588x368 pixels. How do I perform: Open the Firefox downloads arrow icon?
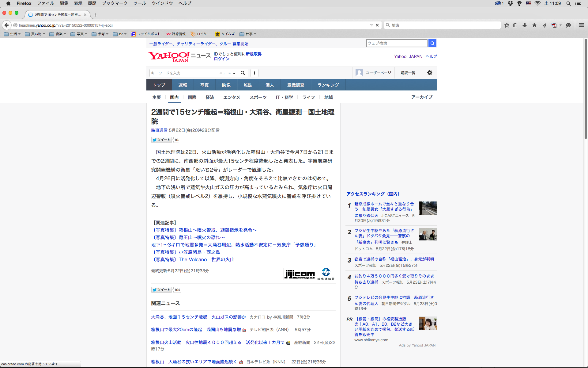525,25
